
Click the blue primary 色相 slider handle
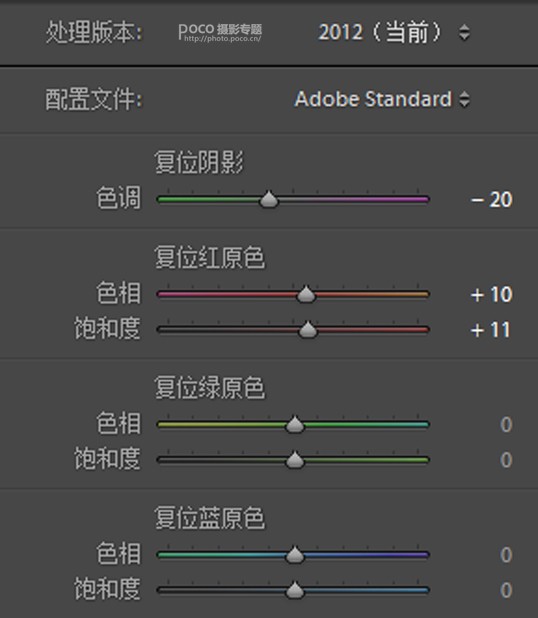[294, 555]
